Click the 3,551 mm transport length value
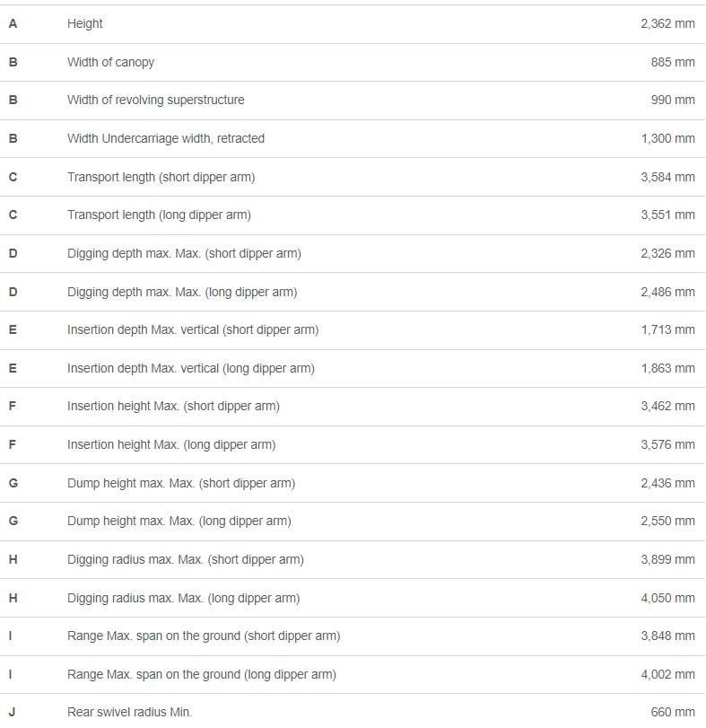 click(668, 215)
